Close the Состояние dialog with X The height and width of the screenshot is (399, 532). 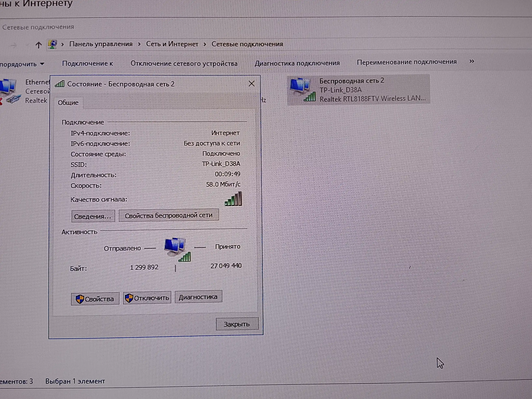pos(251,84)
